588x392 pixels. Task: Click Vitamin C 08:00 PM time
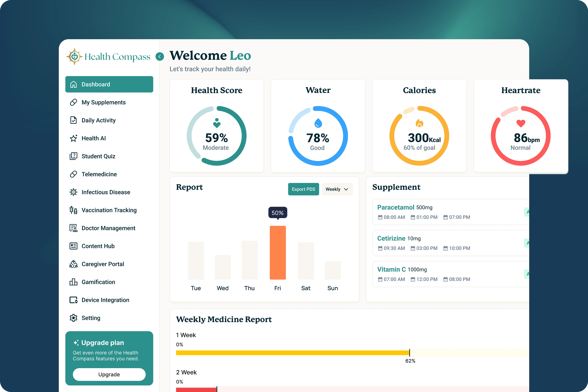(x=460, y=279)
